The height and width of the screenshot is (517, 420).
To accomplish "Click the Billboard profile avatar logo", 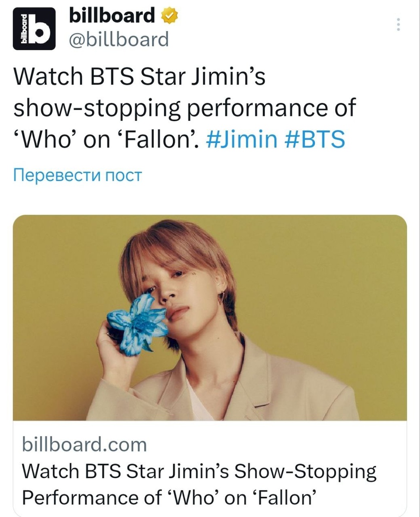I will [x=34, y=29].
